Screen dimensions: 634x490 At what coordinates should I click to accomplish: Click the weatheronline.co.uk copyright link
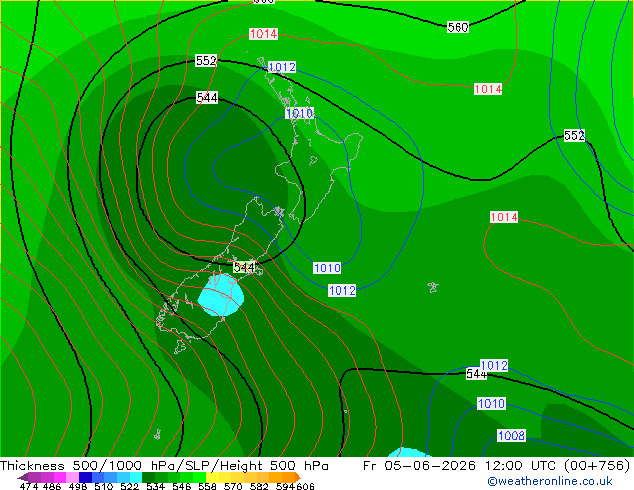coord(550,481)
